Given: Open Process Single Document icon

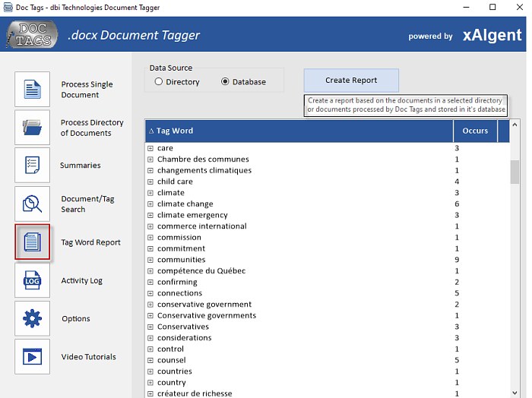Looking at the screenshot, I should tap(32, 89).
